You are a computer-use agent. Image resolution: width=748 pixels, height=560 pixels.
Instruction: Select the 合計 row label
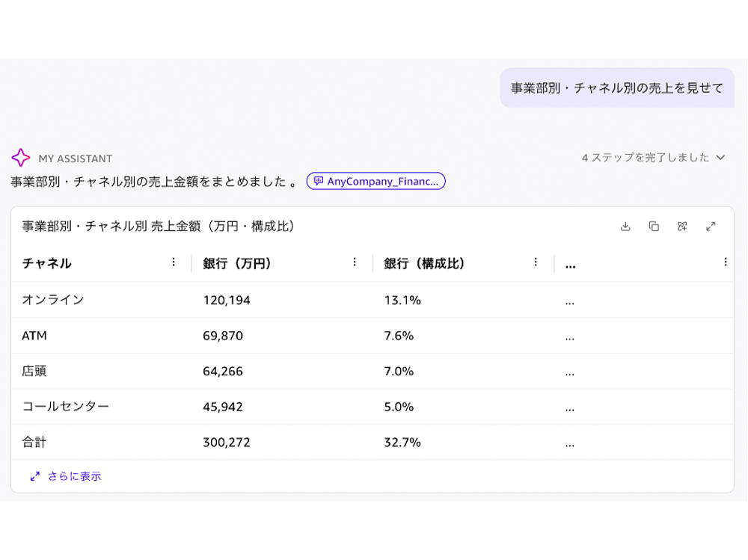tap(34, 442)
